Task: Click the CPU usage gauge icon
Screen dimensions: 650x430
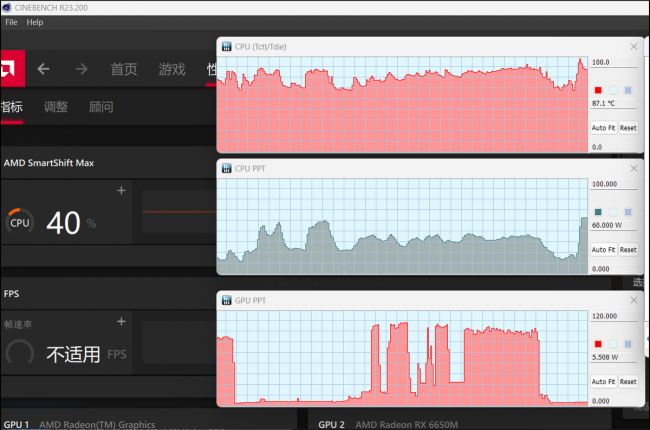Action: click(19, 222)
